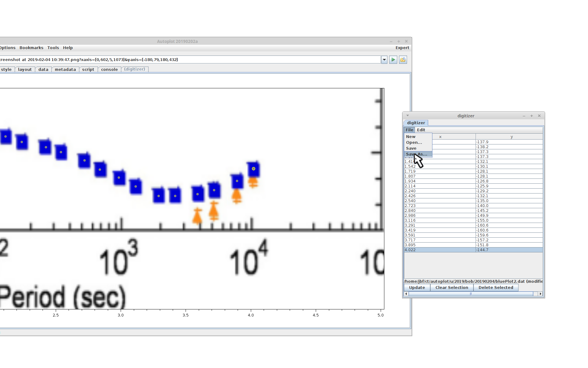The image size is (588, 368).
Task: Switch to the style tab
Action: point(6,70)
